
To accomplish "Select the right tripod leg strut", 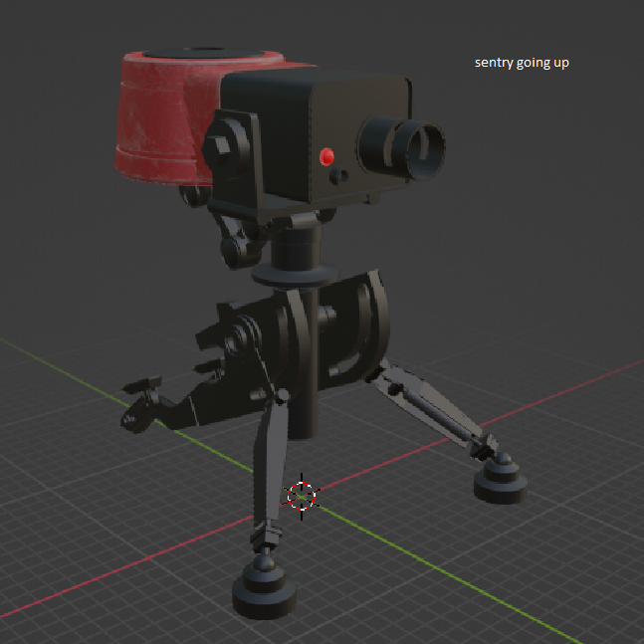I will pos(431,409).
